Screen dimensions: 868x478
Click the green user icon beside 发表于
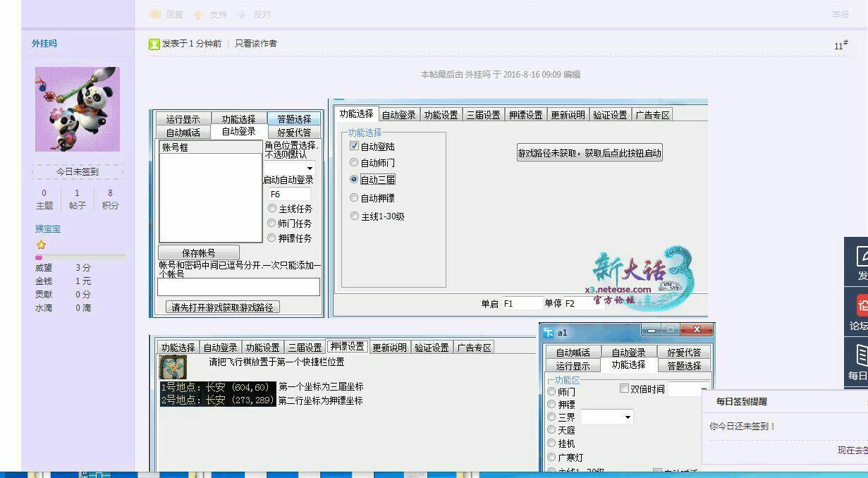[154, 44]
